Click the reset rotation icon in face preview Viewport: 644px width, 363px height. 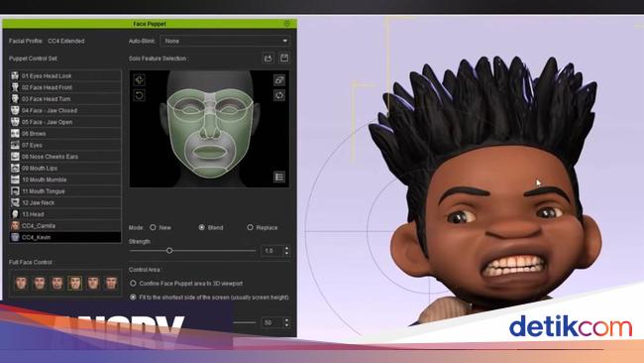[x=140, y=96]
